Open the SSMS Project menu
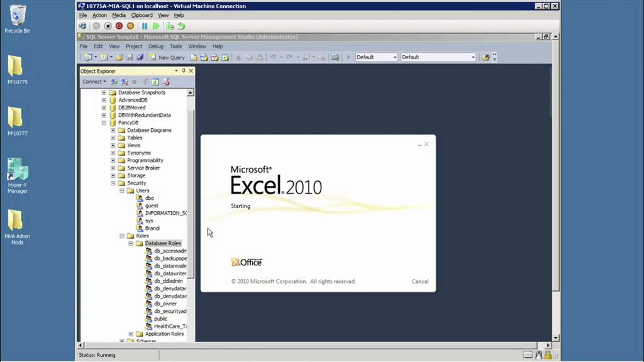644x362 pixels. 134,47
